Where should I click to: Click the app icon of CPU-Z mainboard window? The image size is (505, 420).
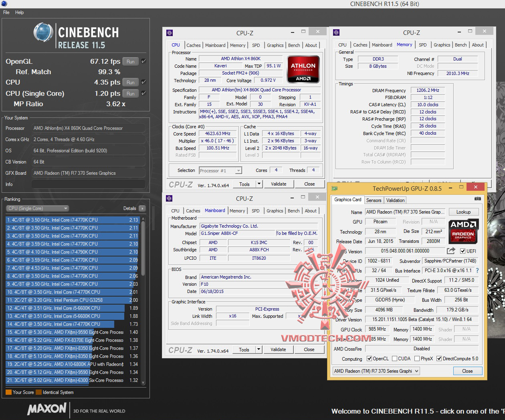[169, 198]
